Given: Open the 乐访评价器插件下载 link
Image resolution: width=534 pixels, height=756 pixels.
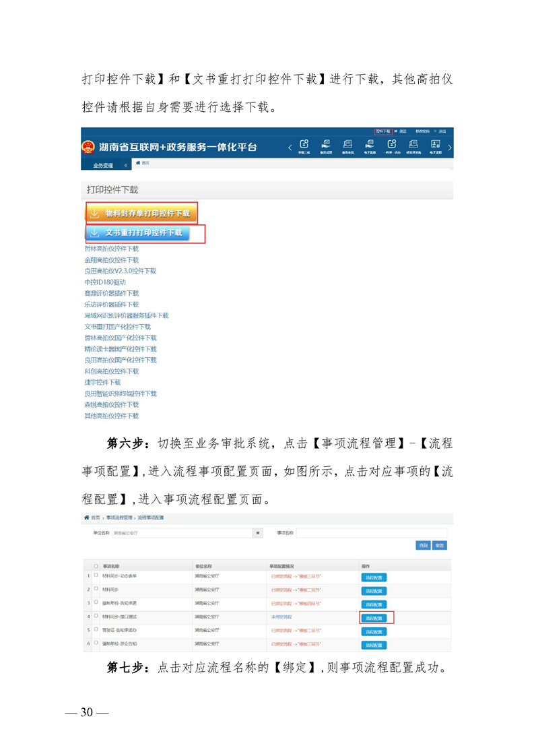Looking at the screenshot, I should click(111, 305).
